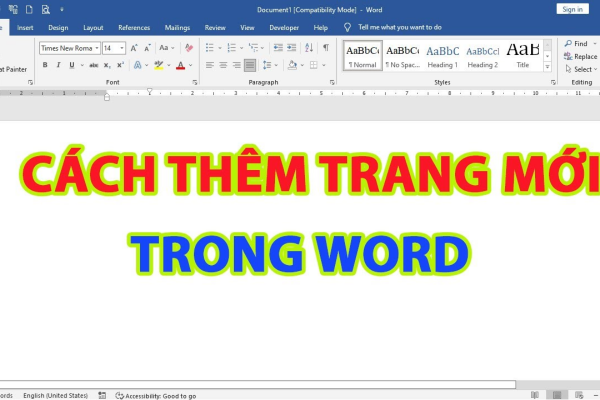Click the Shading paint bucket icon
Image resolution: width=600 pixels, height=400 pixels.
292,65
